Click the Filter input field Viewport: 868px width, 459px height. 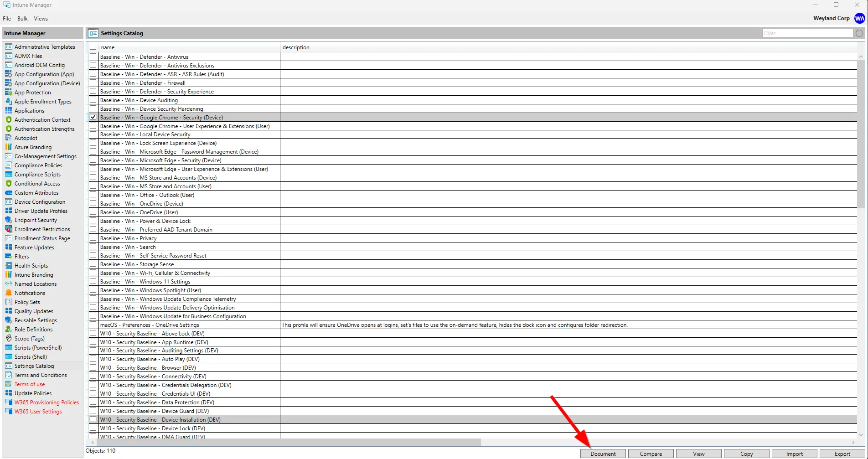point(807,33)
